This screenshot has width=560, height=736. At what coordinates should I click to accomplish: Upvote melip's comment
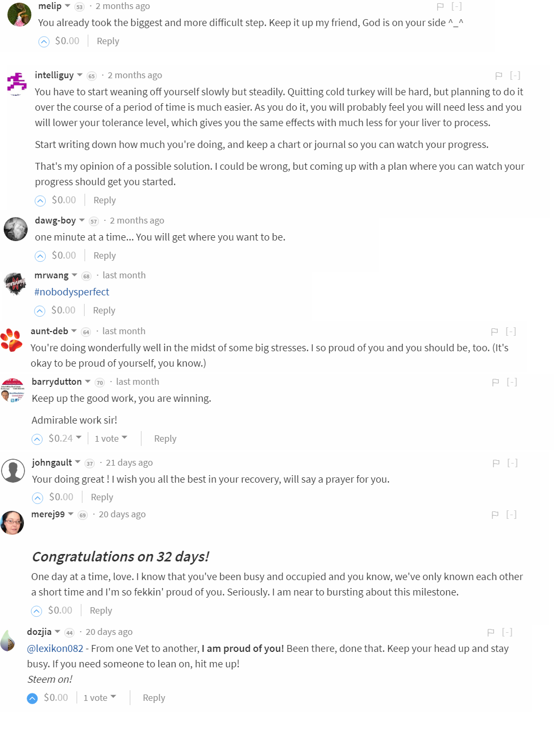(x=44, y=42)
